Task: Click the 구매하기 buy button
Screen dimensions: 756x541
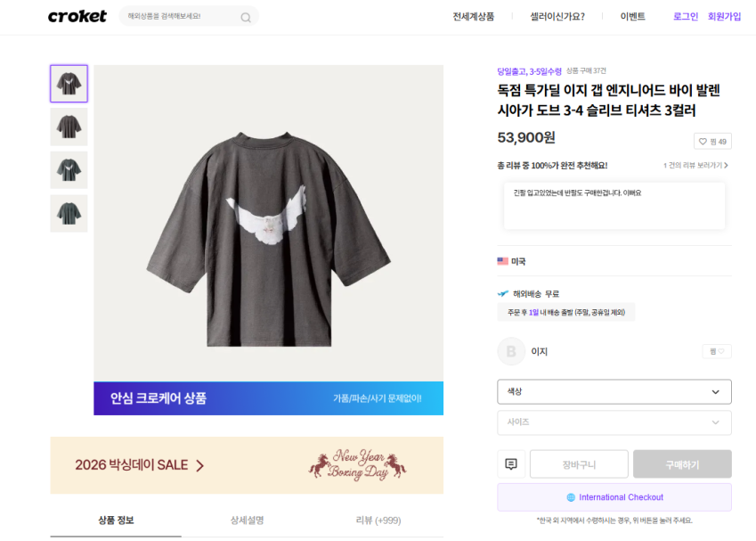Action: pyautogui.click(x=682, y=463)
